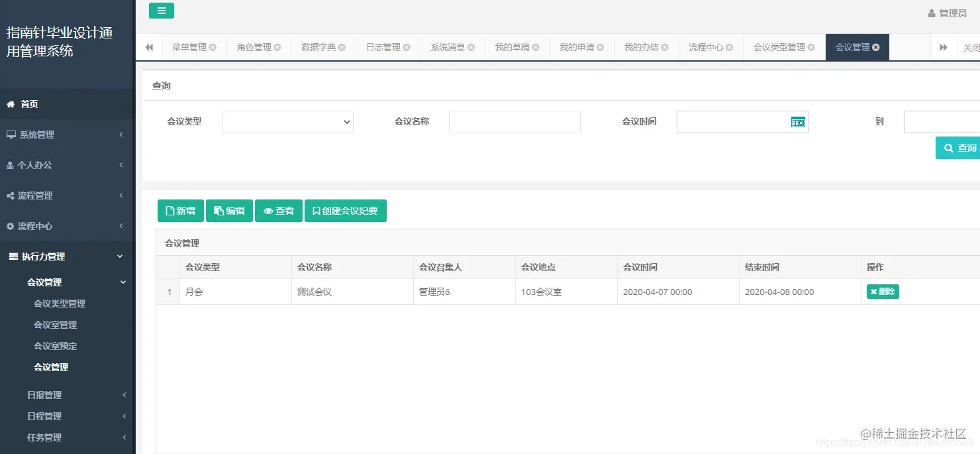Close the 菜单管理 tab using its x icon
This screenshot has width=980, height=454.
[x=213, y=48]
